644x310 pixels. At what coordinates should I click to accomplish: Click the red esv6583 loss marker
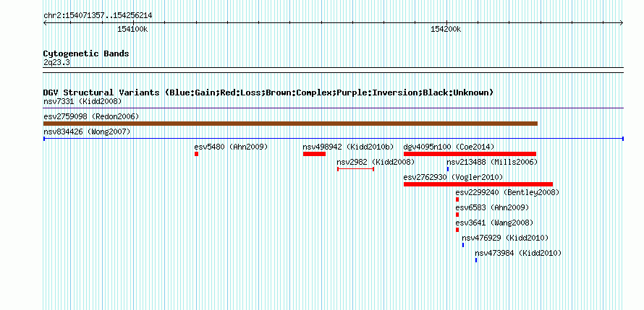coord(457,215)
